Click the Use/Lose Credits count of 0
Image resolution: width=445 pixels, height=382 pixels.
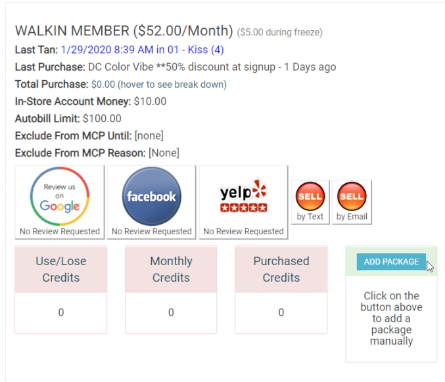(61, 312)
